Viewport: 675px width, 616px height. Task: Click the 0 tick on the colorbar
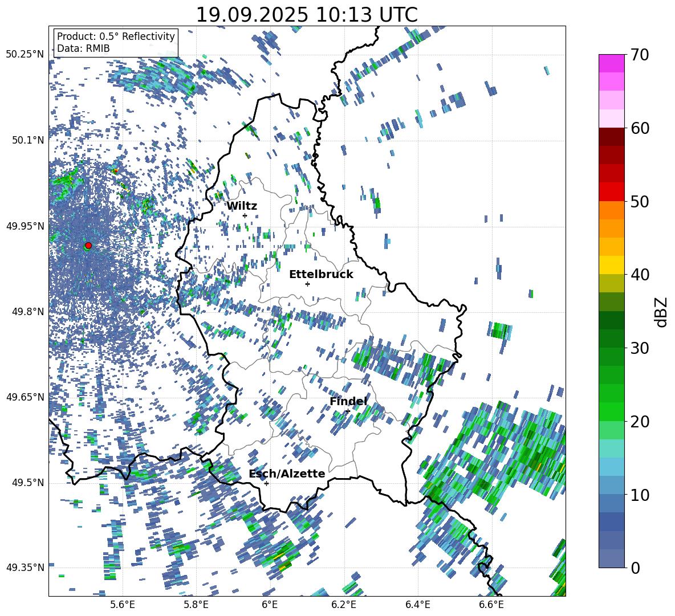click(635, 568)
